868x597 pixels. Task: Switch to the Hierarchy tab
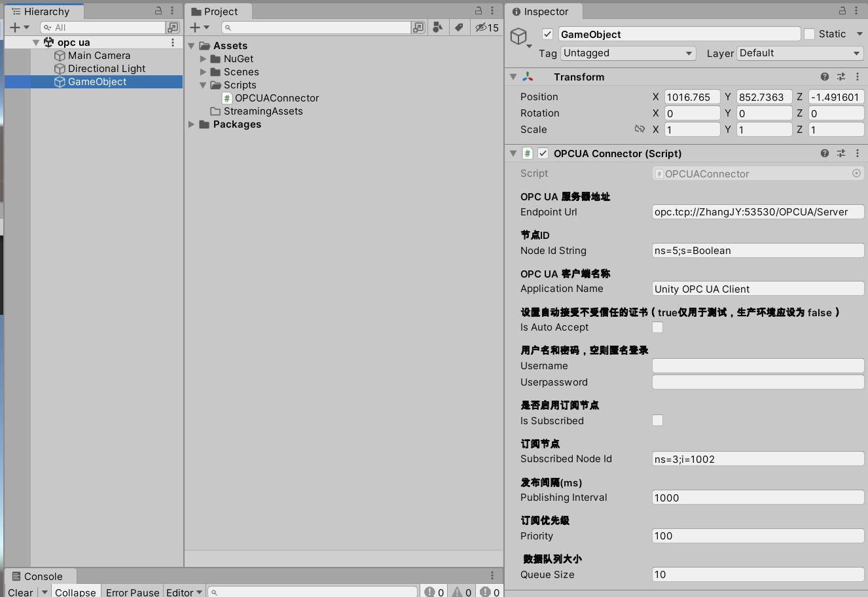[x=43, y=11]
